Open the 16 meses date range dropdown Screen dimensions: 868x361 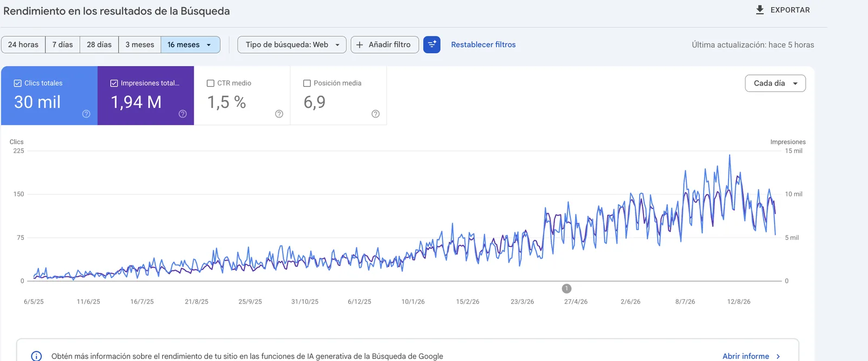point(190,45)
